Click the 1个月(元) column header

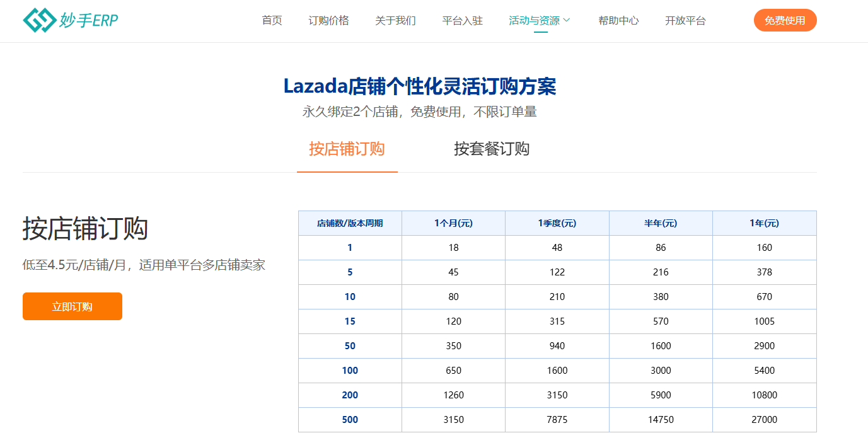coord(453,223)
